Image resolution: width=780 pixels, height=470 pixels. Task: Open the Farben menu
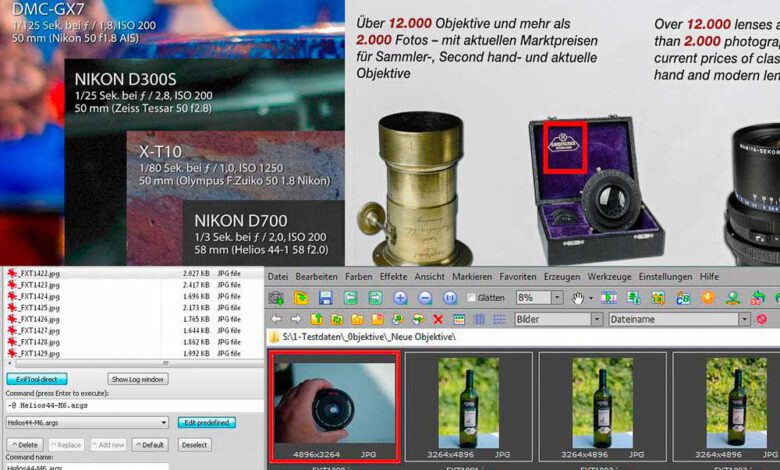point(359,277)
